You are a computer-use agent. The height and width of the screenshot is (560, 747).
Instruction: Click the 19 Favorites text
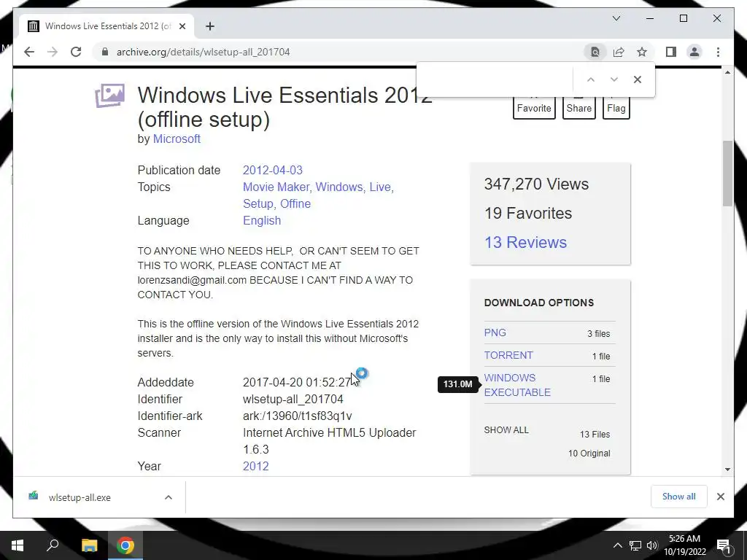528,214
